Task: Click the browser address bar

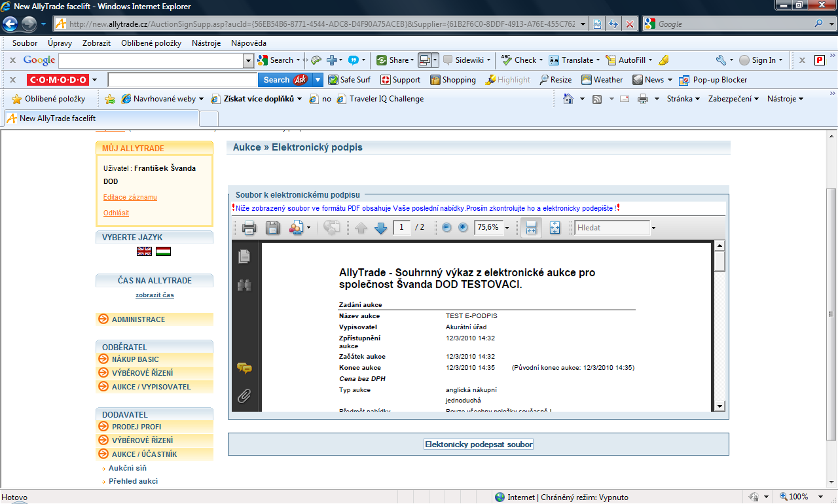Action: pyautogui.click(x=321, y=24)
